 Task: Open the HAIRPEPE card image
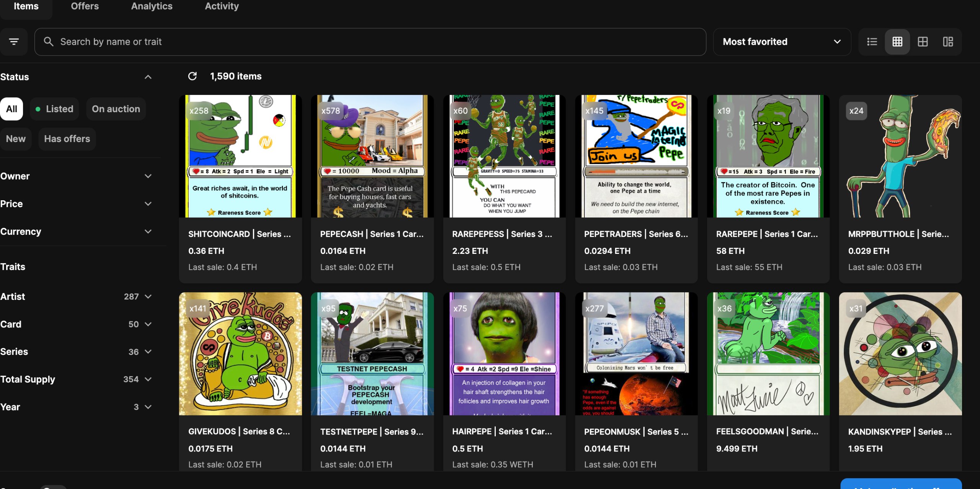point(504,354)
